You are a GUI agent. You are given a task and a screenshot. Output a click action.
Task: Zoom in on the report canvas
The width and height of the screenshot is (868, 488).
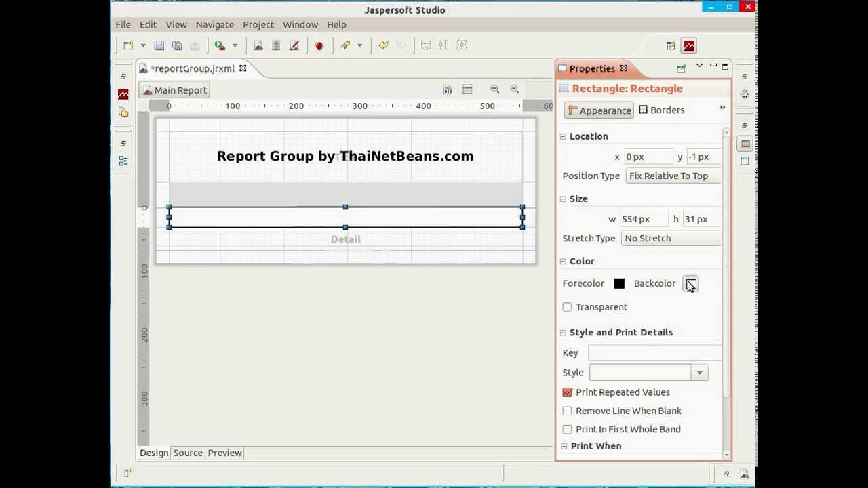495,89
